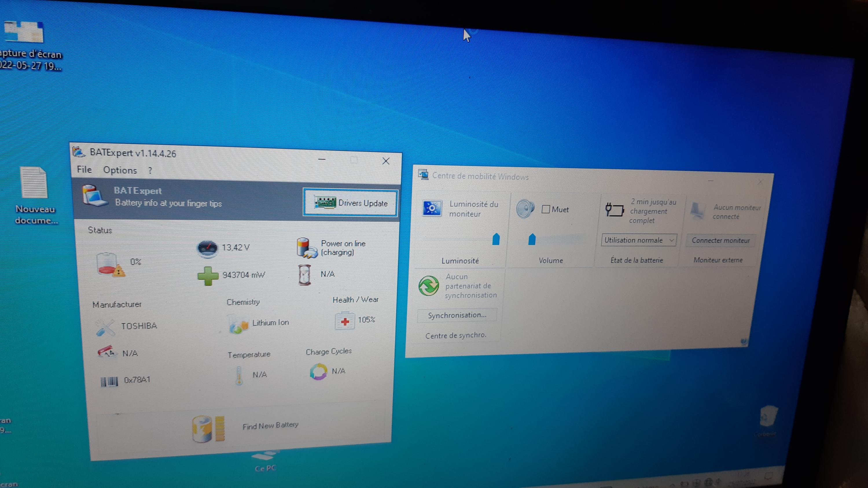Click the battery percentage warning icon

click(111, 265)
